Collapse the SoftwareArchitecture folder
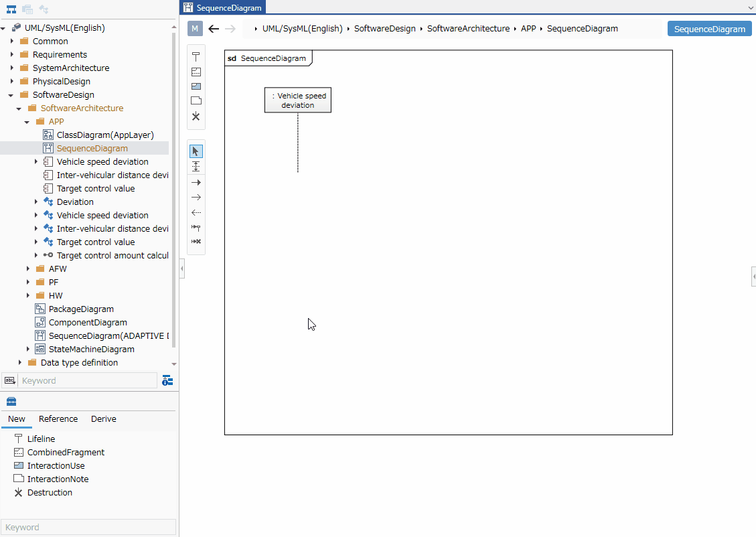The width and height of the screenshot is (756, 537). coord(19,109)
